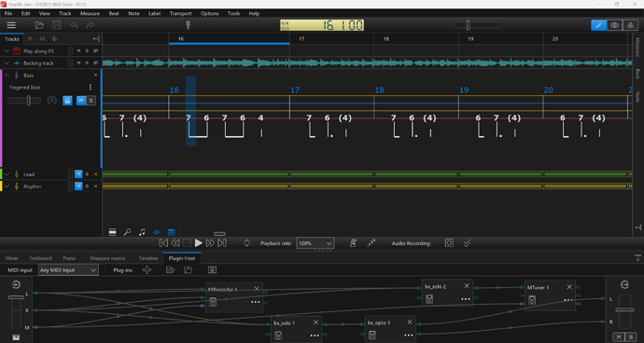The height and width of the screenshot is (343, 644).
Task: Click the audio record button
Action: tap(449, 243)
